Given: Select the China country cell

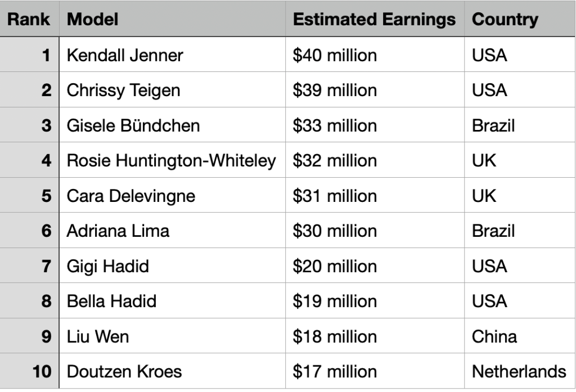Looking at the screenshot, I should pos(494,336).
